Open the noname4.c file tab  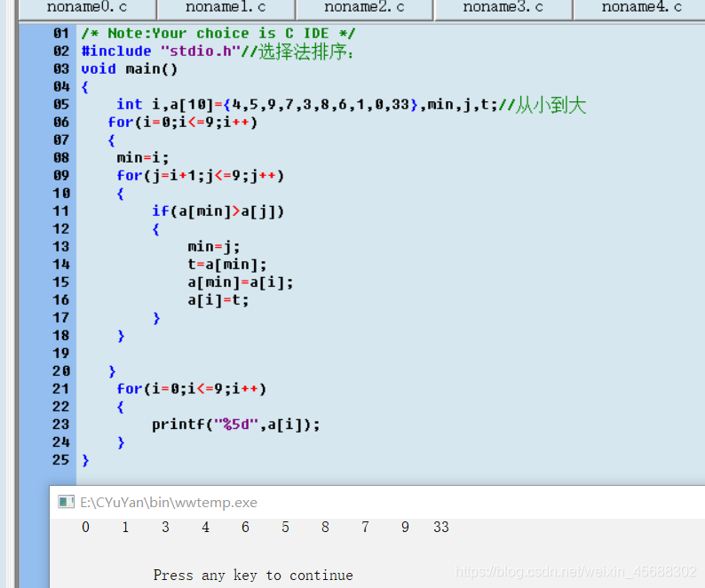[641, 8]
